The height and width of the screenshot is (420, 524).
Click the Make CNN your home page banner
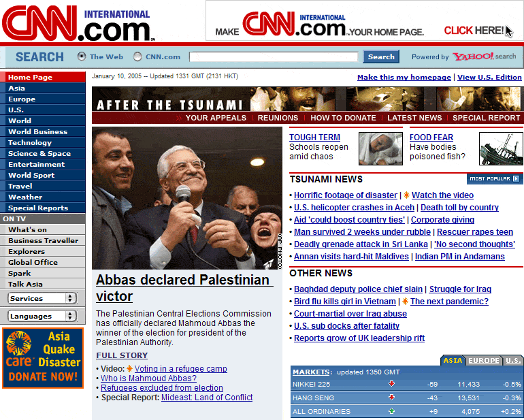pyautogui.click(x=364, y=20)
